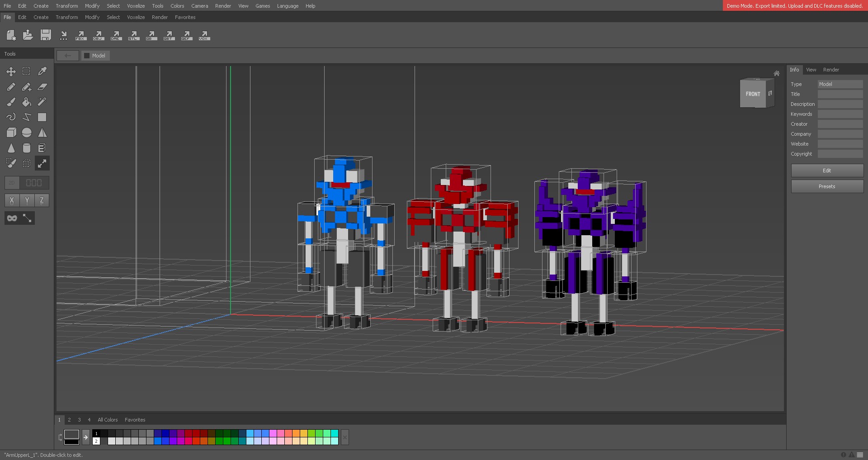This screenshot has height=460, width=868.
Task: Switch to the Render tab in right panel
Action: [830, 70]
